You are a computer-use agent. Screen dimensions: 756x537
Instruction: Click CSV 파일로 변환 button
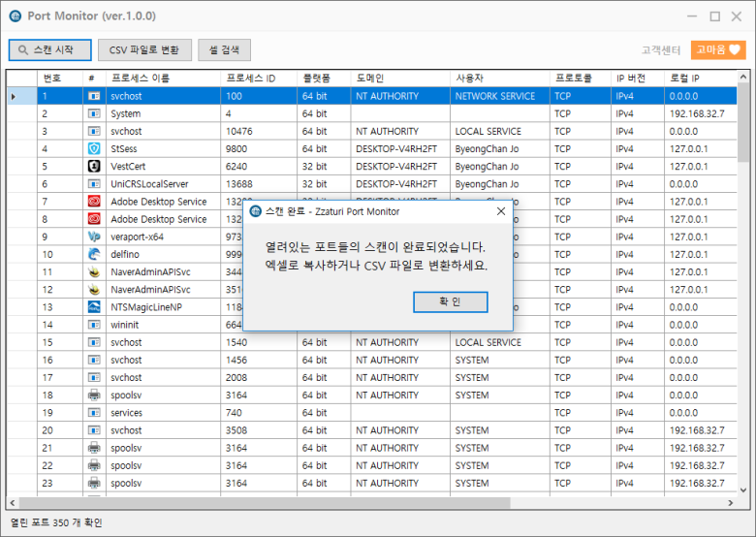[143, 50]
